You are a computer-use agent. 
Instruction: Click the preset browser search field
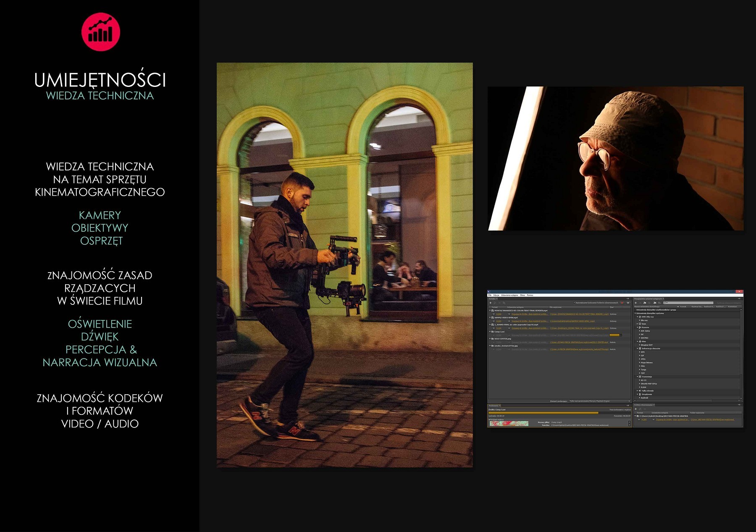[x=688, y=303]
